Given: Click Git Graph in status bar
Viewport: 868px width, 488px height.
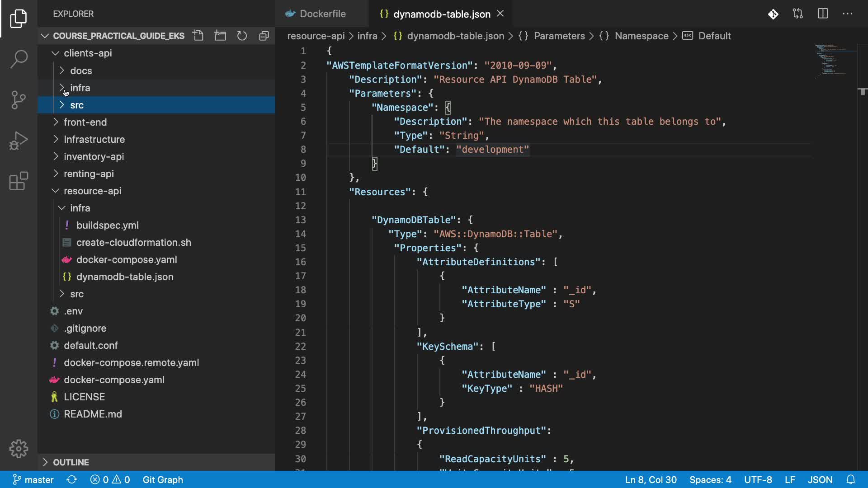Looking at the screenshot, I should pyautogui.click(x=163, y=479).
